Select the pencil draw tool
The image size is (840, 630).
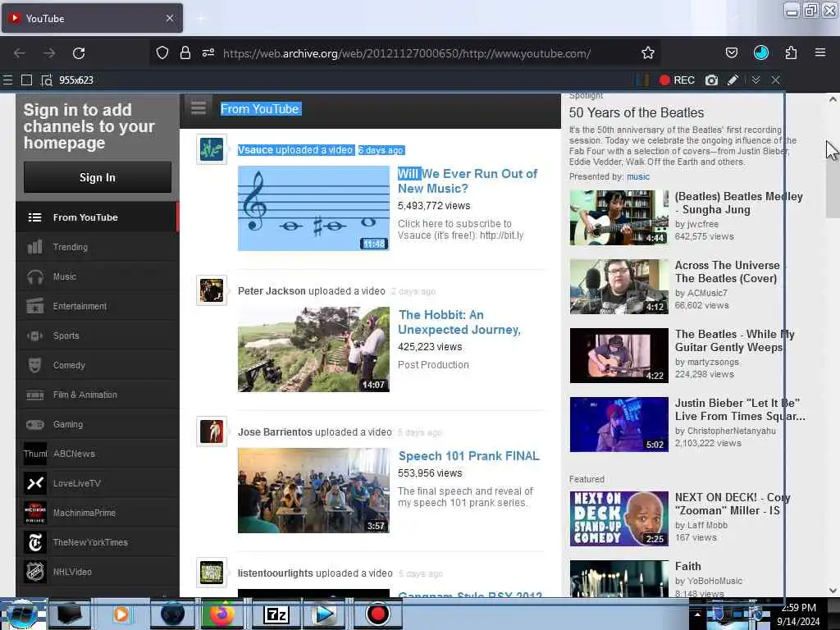tap(733, 80)
